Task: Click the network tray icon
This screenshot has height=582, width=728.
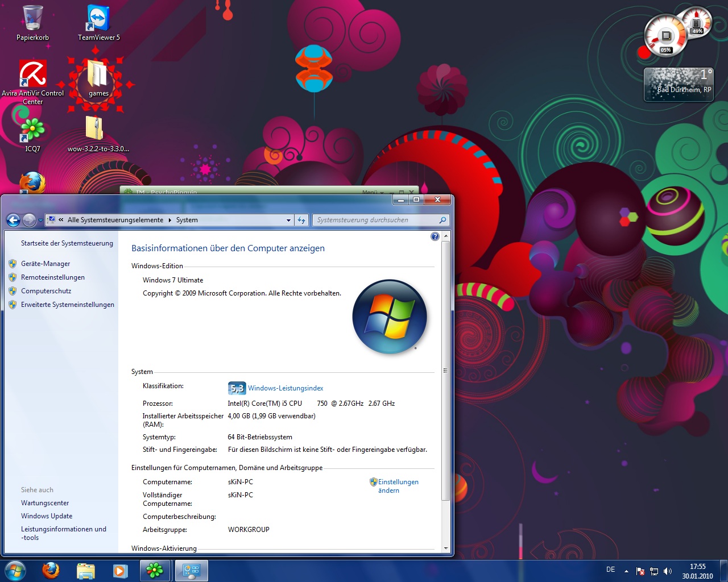Action: [x=654, y=571]
